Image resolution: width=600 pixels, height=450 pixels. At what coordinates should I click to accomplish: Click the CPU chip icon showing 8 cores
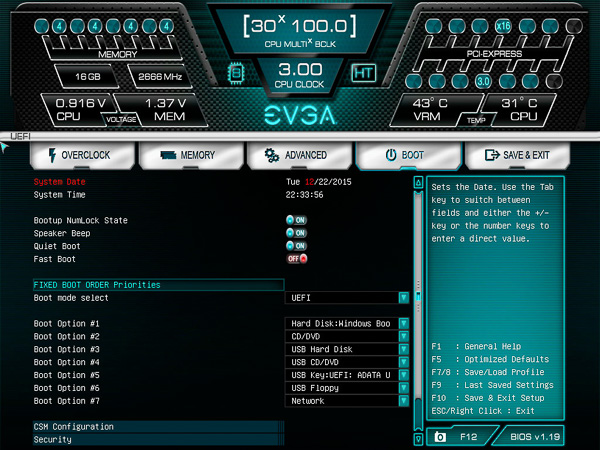(x=236, y=73)
